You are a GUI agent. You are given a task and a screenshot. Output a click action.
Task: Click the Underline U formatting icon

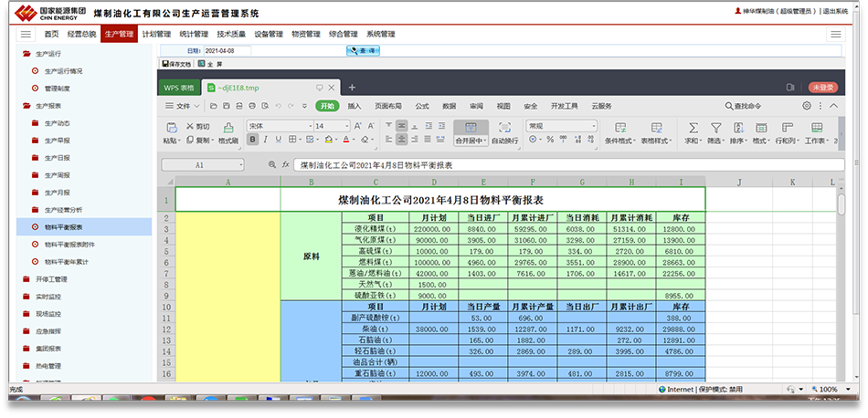tap(279, 140)
